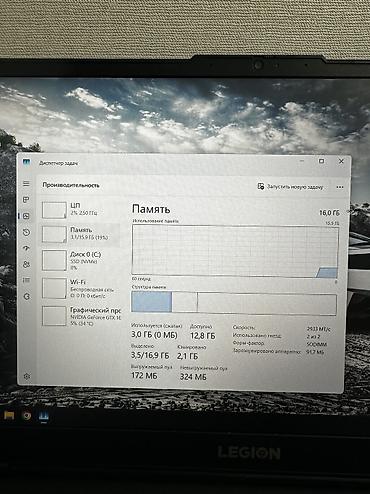The height and width of the screenshot is (494, 370).
Task: Click the memory usage graph
Action: coord(235,251)
